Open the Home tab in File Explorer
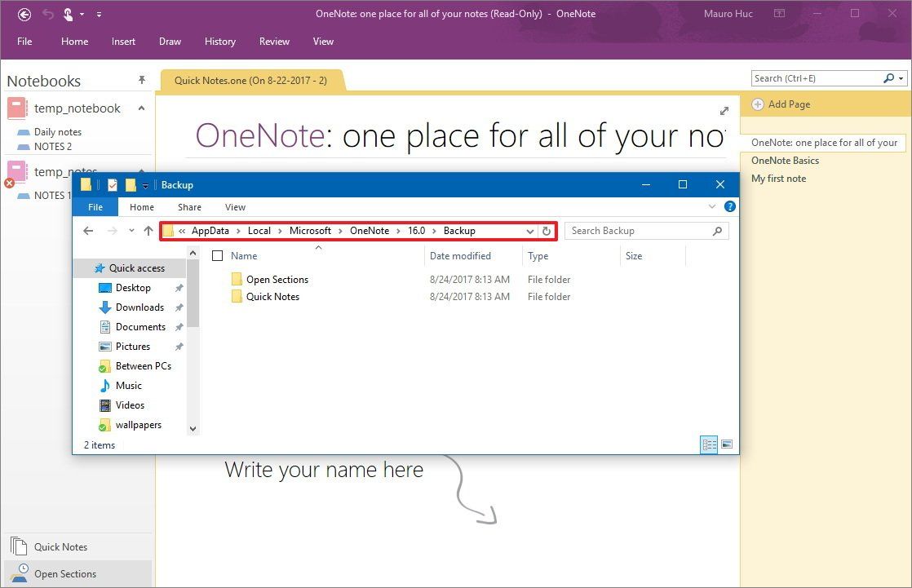912x588 pixels. click(142, 207)
